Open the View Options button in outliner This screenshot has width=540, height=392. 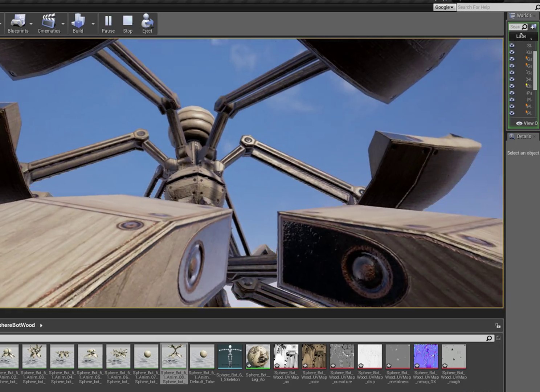click(527, 123)
